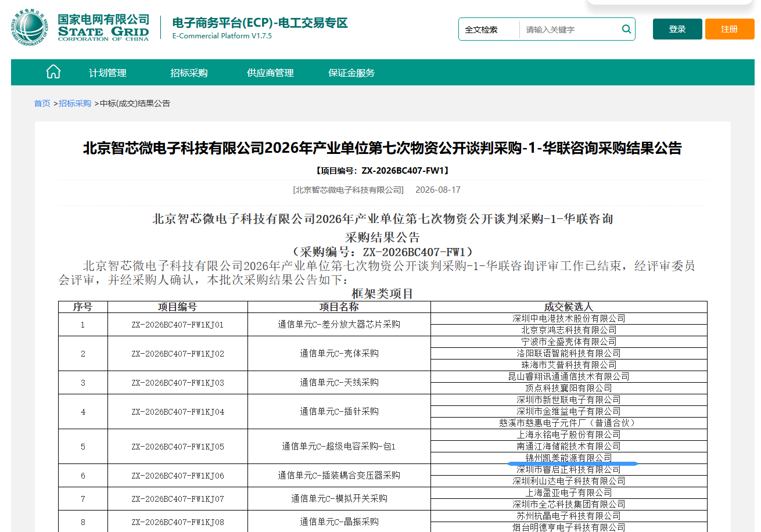Click the home icon in navigation bar
The width and height of the screenshot is (761, 532).
53,72
